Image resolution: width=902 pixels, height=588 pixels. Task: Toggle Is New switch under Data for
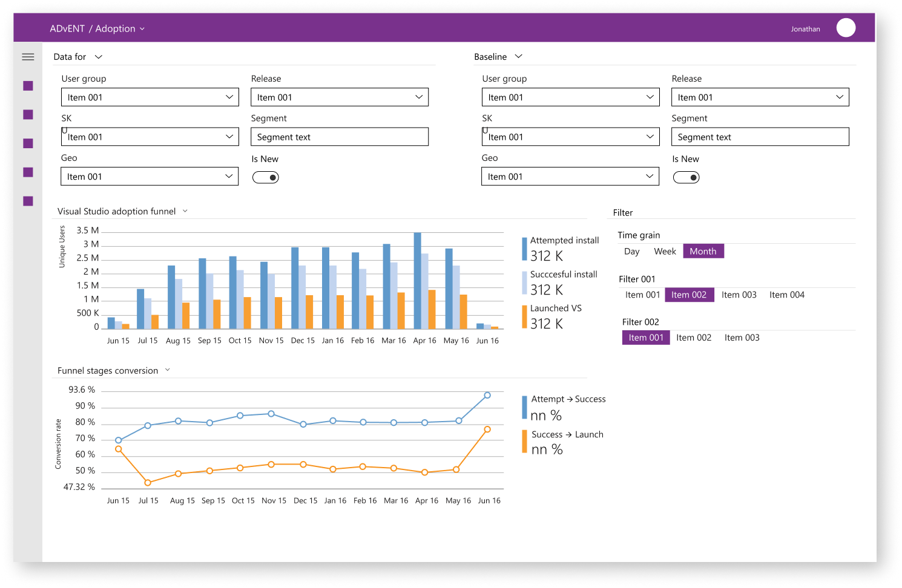[265, 177]
